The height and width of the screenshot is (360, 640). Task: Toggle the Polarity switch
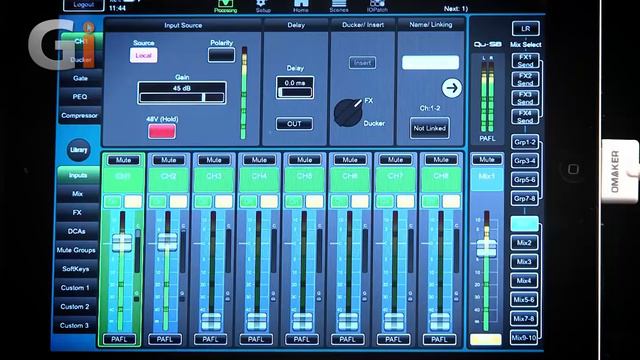point(221,55)
